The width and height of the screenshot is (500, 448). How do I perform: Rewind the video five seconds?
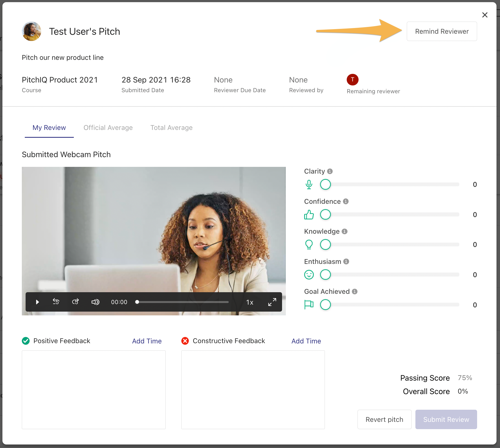56,302
